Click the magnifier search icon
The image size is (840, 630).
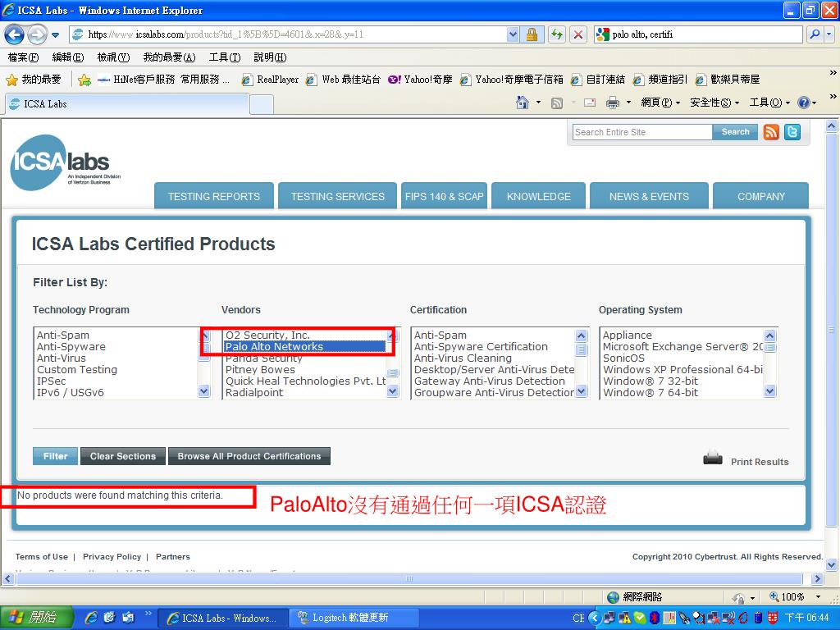[815, 34]
